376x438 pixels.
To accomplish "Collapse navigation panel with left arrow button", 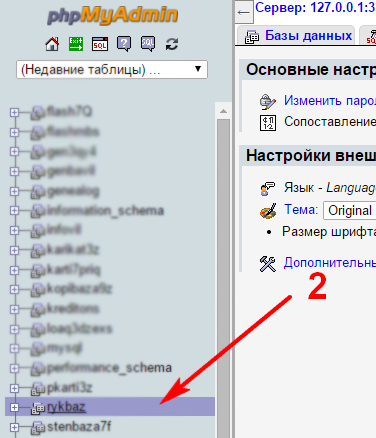I will pos(244,13).
